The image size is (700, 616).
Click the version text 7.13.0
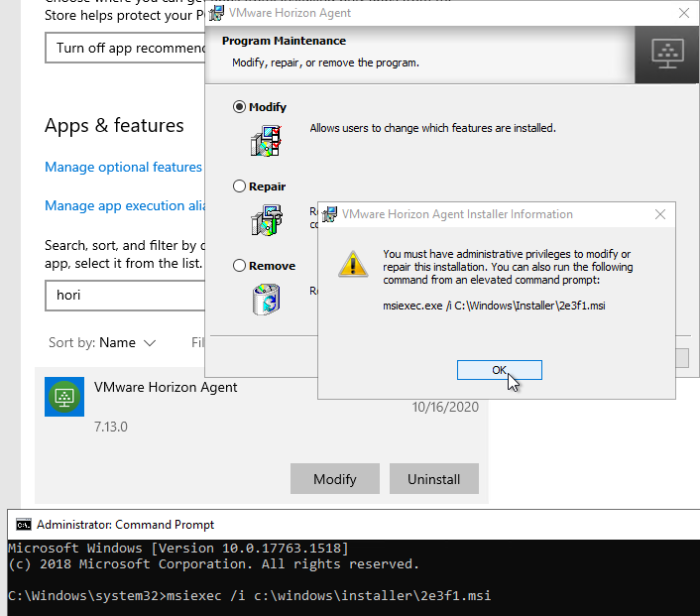click(x=111, y=427)
